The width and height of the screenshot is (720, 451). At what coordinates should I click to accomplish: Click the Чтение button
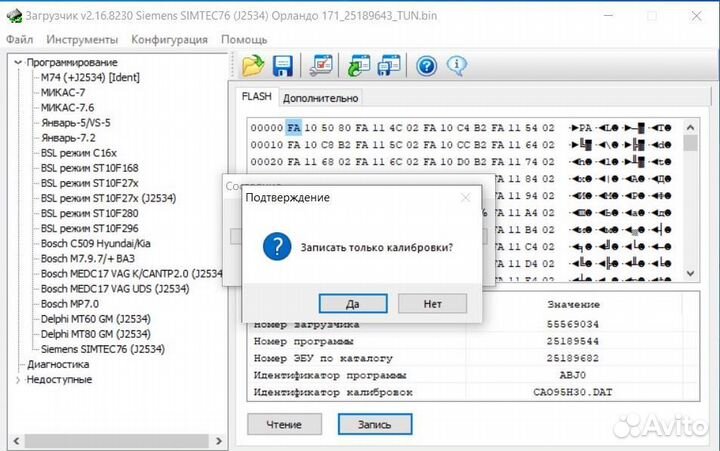[284, 424]
